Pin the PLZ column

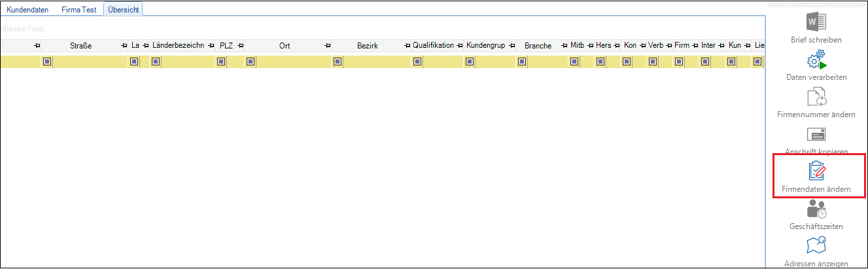click(240, 46)
